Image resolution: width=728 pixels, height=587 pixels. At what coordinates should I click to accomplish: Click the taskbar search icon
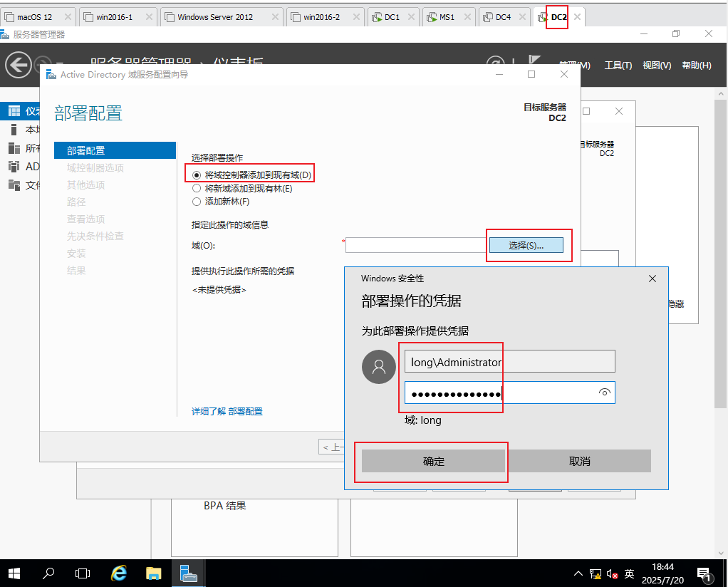tap(48, 573)
